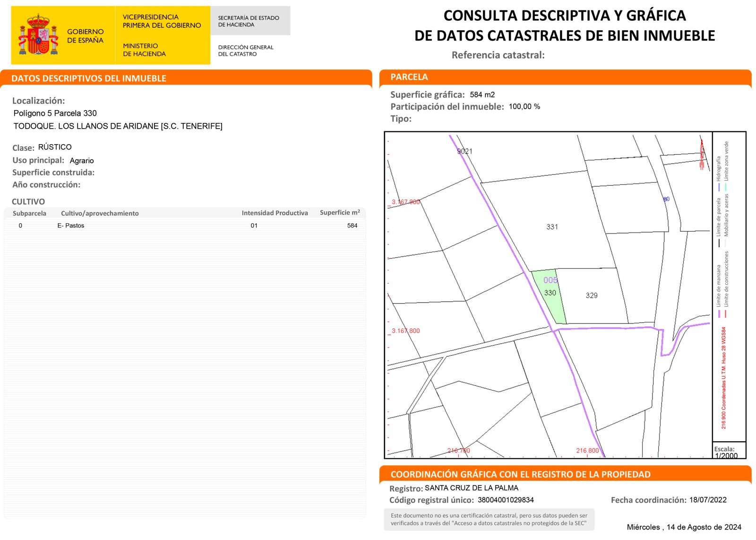756x540 pixels.
Task: Click the graphic surface value '584 m2'
Action: pos(482,95)
